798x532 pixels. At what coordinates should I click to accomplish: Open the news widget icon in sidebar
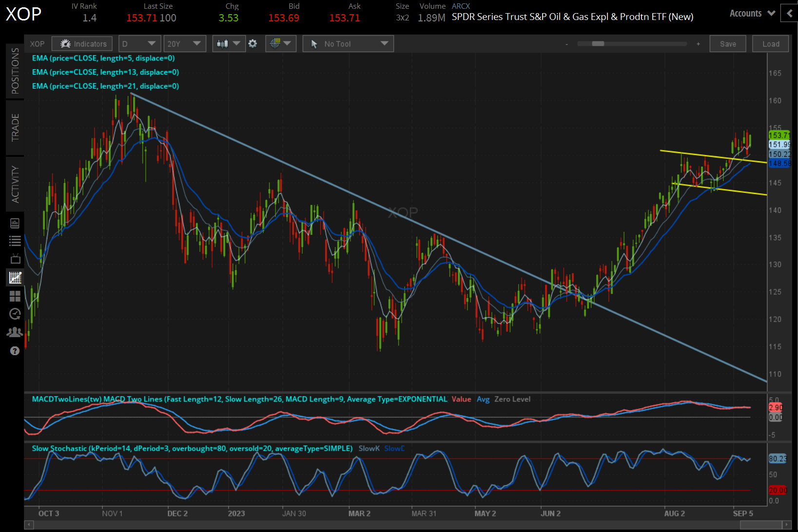pyautogui.click(x=15, y=223)
